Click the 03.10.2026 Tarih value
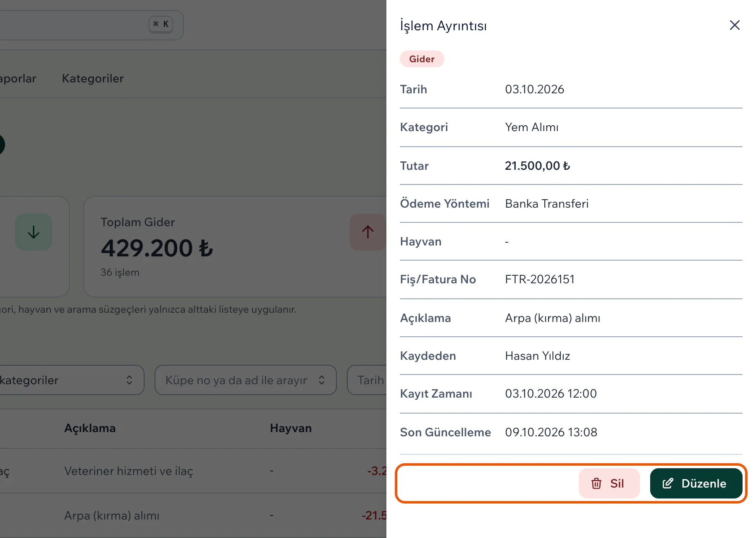The height and width of the screenshot is (538, 756). tap(534, 90)
